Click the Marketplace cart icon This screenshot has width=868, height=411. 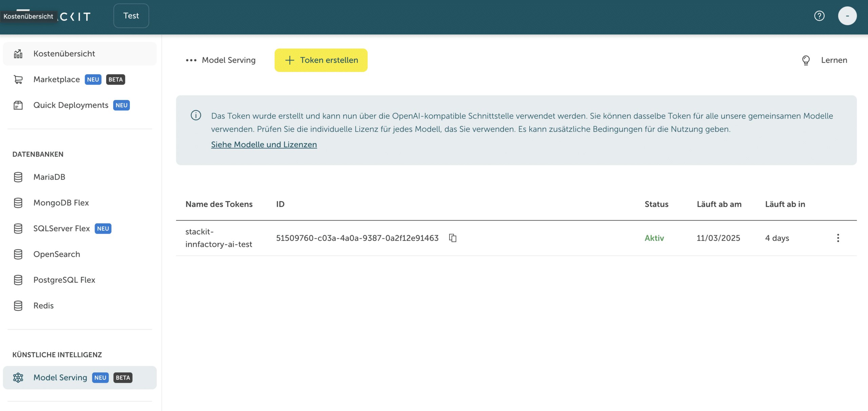[x=18, y=80]
